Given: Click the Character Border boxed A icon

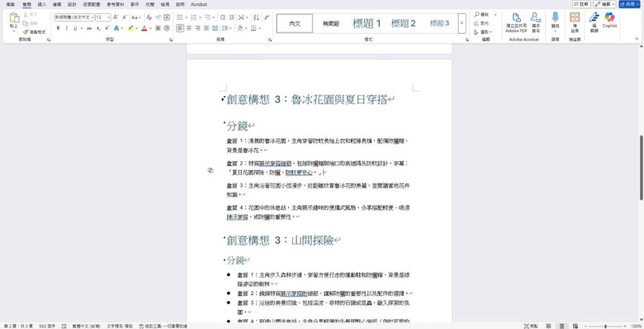Looking at the screenshot, I should coord(167,17).
